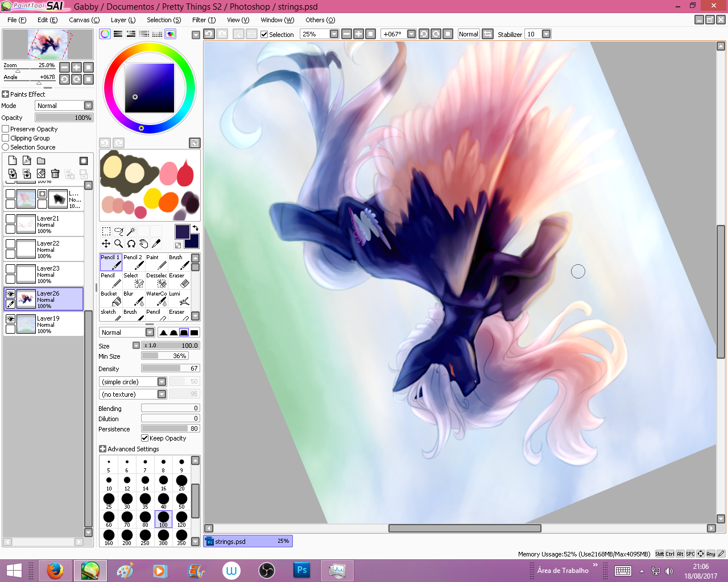Adjust the brush Density slider
The height and width of the screenshot is (582, 728).
point(171,369)
